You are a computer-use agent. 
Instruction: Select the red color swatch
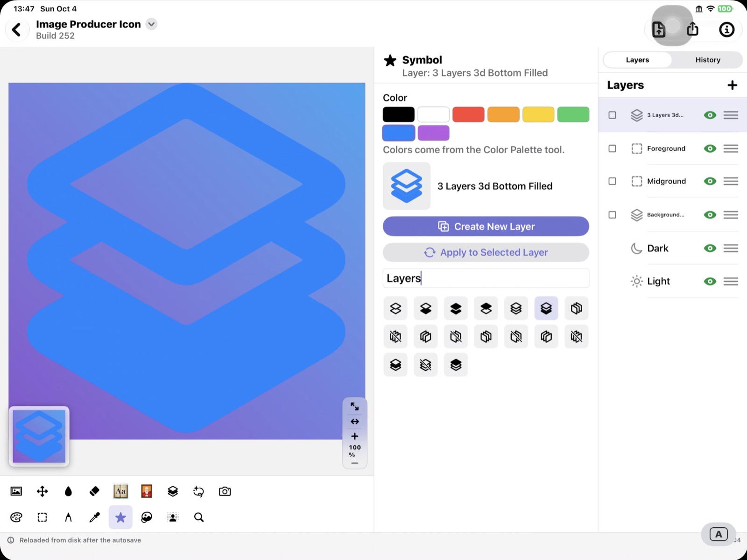[x=468, y=114]
